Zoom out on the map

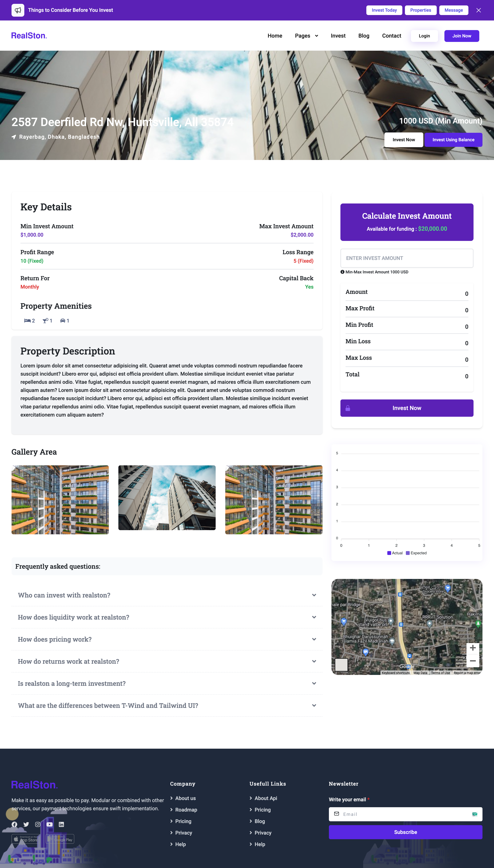coord(472,661)
